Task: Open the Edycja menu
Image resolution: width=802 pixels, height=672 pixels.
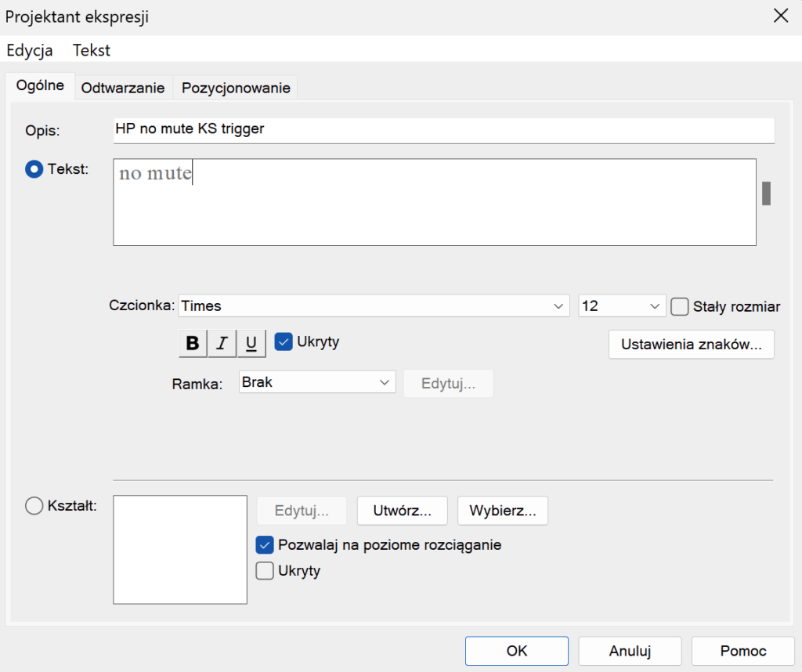Action: [x=30, y=51]
